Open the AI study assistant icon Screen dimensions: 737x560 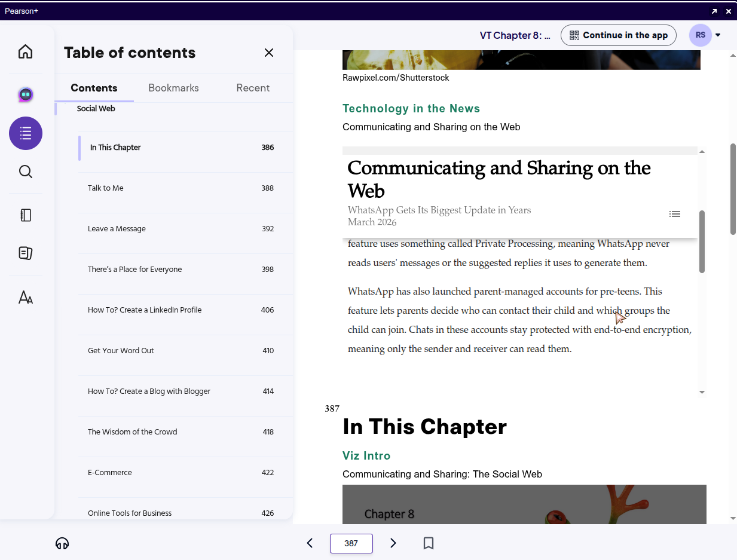tap(25, 94)
